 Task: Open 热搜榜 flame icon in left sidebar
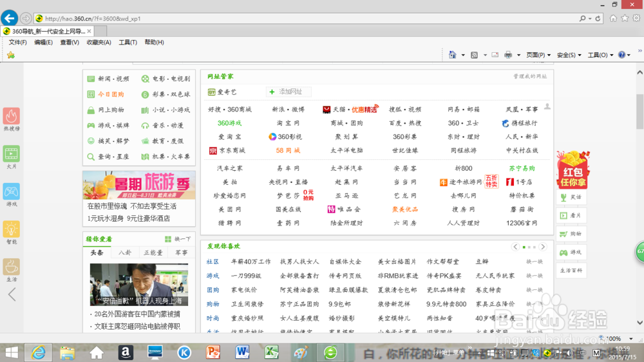(12, 117)
